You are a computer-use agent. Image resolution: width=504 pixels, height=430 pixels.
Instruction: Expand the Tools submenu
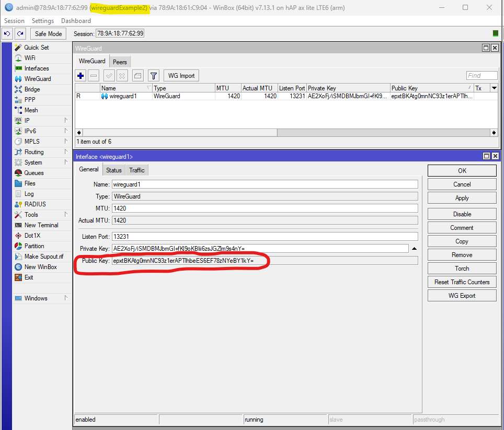coord(66,215)
